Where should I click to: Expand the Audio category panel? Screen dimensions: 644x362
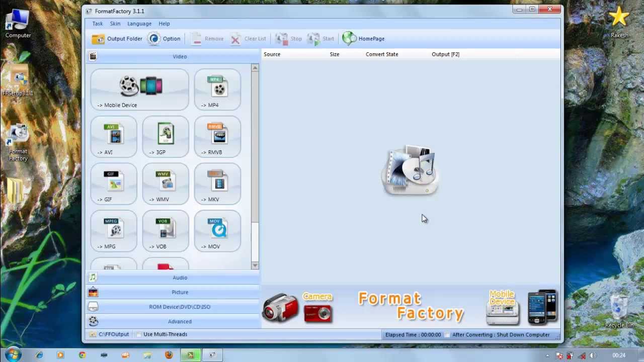(x=173, y=278)
